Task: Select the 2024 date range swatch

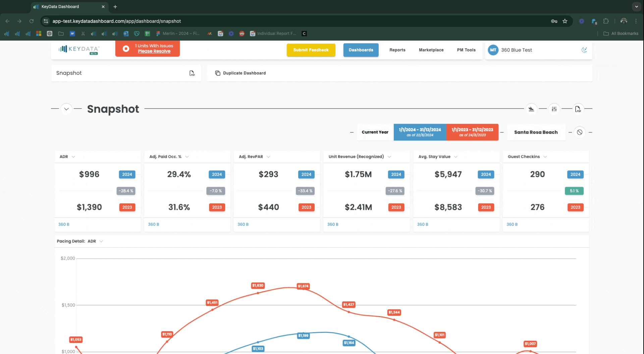Action: point(420,132)
